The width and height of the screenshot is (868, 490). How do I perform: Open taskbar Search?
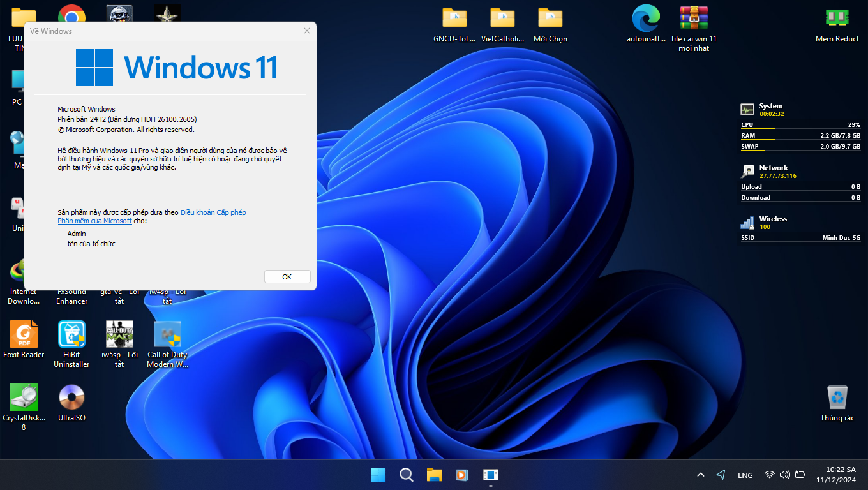coord(406,475)
